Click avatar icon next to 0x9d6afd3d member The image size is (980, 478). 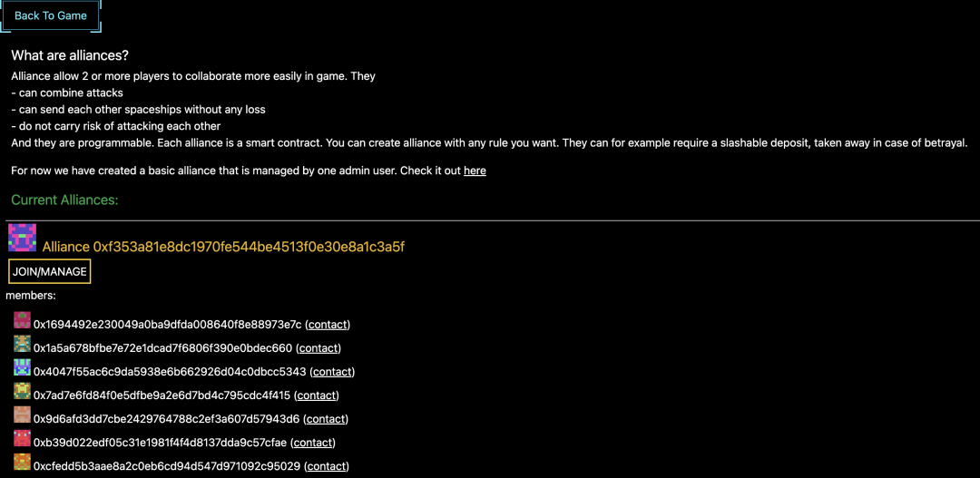[x=23, y=415]
